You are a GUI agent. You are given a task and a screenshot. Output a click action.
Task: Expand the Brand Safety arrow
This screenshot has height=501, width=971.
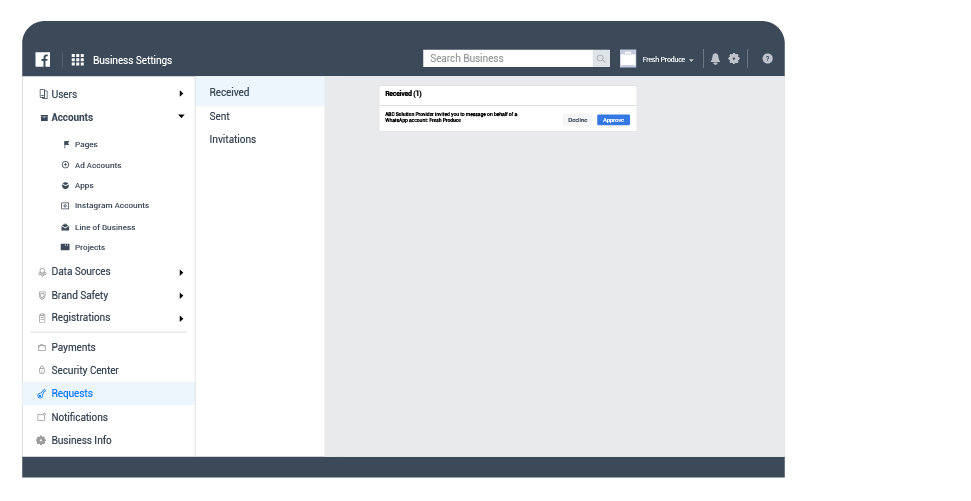point(181,296)
